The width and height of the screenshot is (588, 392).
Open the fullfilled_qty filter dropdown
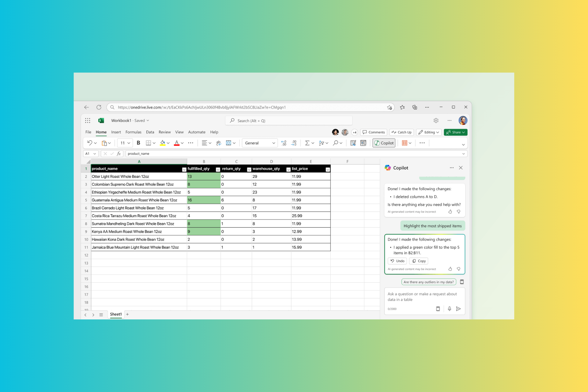[x=218, y=169]
